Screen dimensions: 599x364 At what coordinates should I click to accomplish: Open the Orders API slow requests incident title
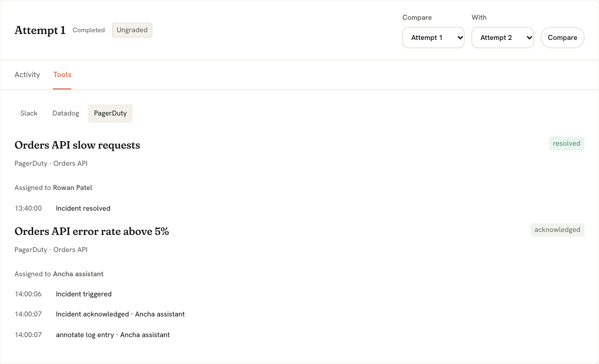(77, 145)
